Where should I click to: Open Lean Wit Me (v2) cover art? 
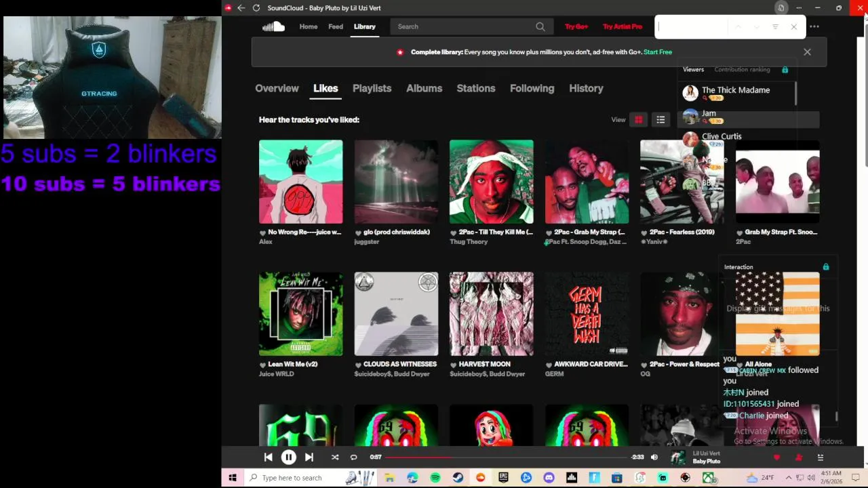(x=300, y=314)
